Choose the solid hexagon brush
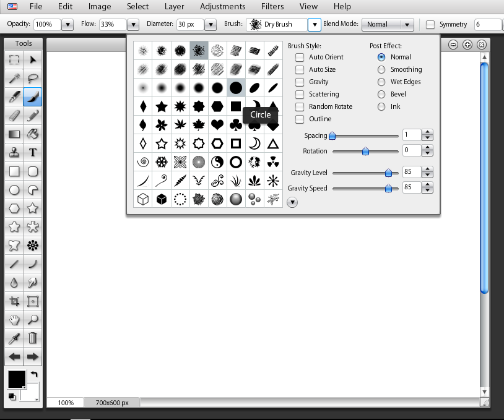504x420 pixels. click(217, 106)
